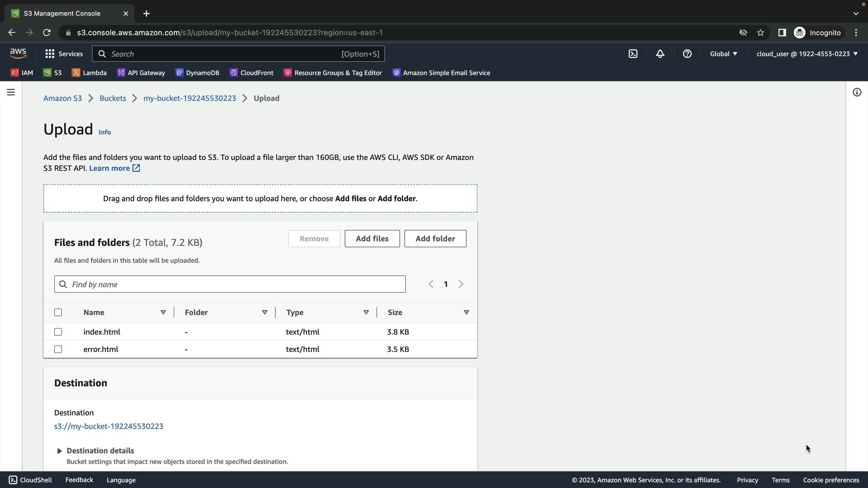Select the error.html checkbox

point(58,349)
